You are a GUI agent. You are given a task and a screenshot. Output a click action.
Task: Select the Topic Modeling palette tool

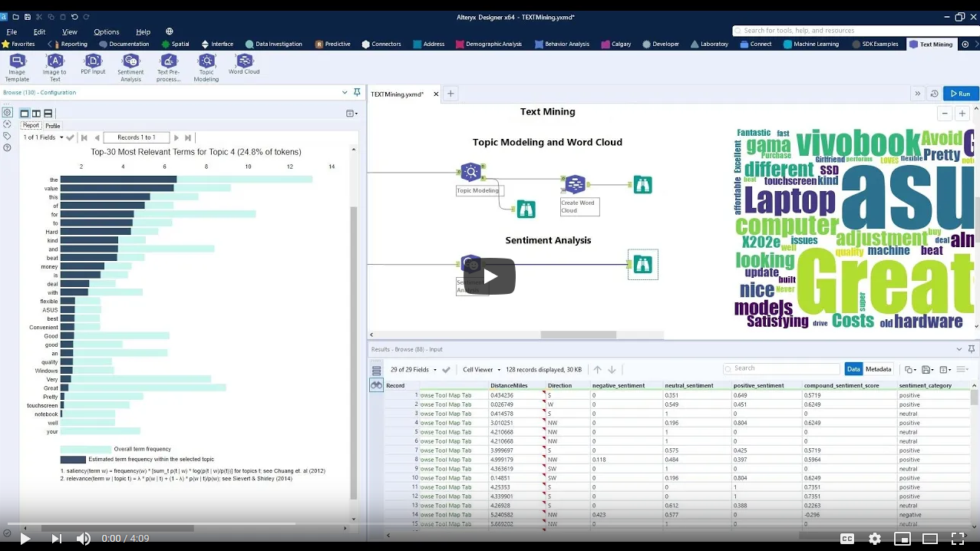coord(206,68)
